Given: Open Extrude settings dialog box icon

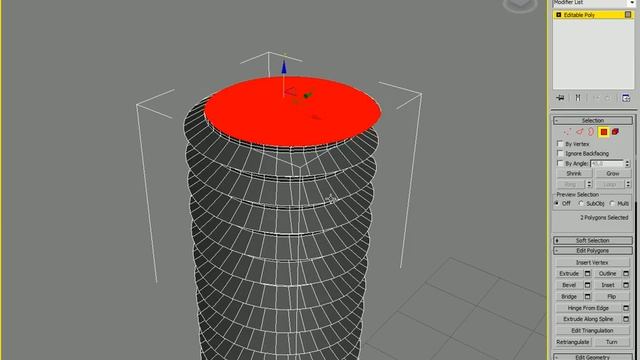Looking at the screenshot, I should 588,273.
